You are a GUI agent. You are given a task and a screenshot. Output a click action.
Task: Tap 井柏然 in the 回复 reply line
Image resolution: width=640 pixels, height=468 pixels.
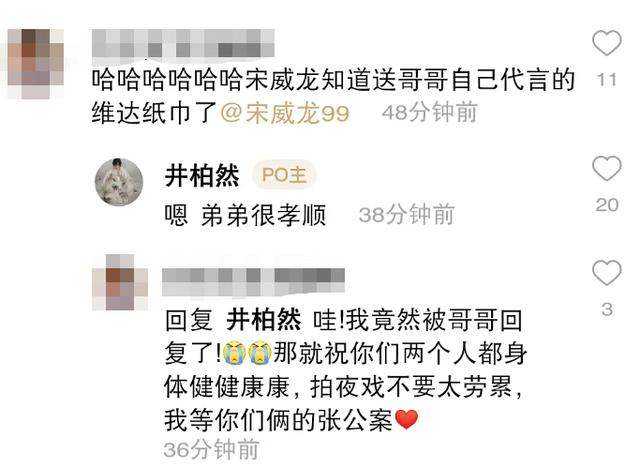(x=264, y=319)
